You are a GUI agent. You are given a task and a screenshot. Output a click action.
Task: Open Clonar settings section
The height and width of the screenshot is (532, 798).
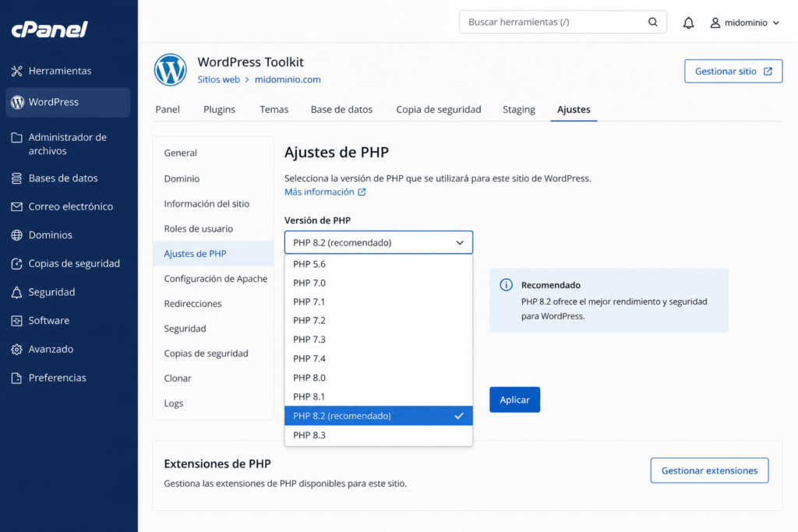(214, 378)
